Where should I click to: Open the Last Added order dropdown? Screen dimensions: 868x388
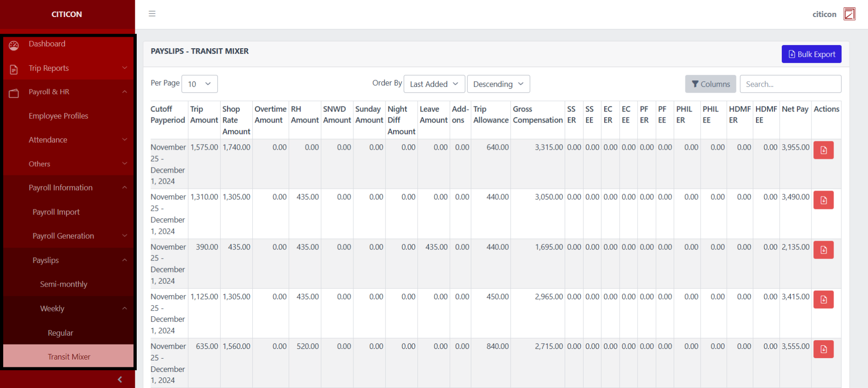pos(434,84)
